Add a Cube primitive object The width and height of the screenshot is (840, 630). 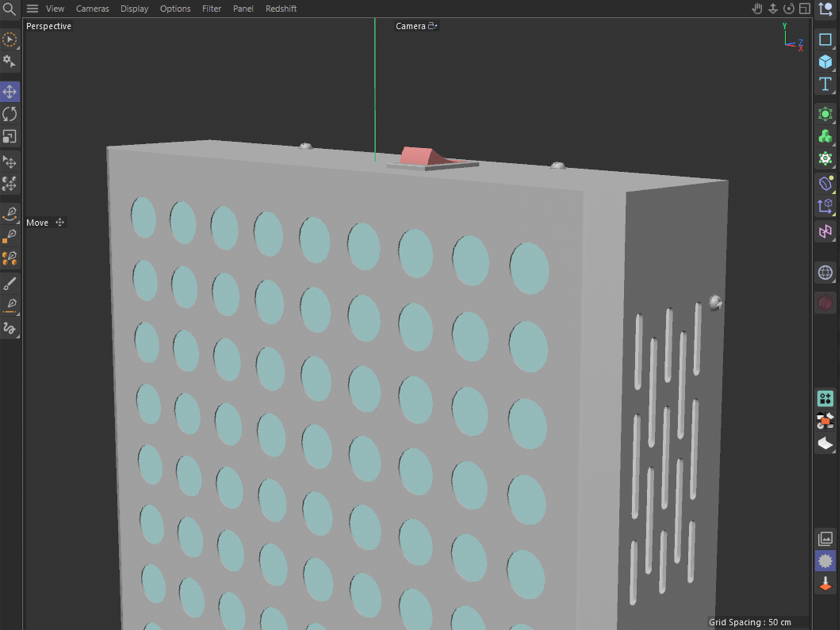coord(825,62)
